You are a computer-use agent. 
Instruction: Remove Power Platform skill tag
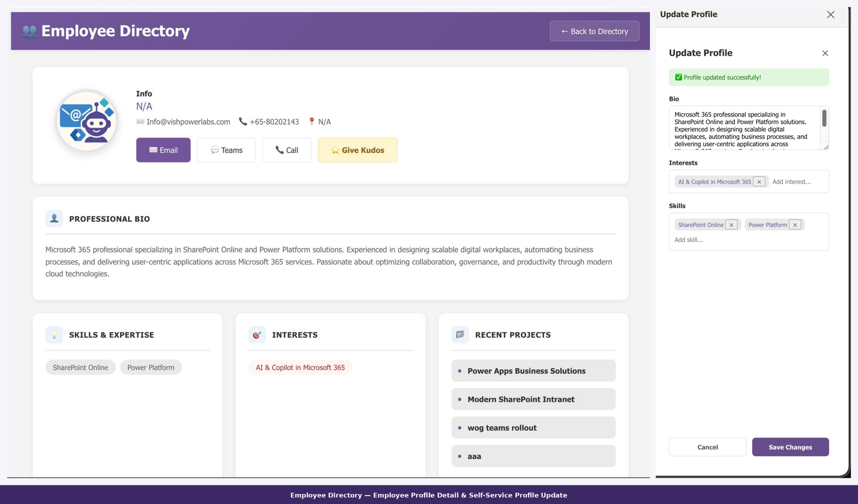coord(795,225)
